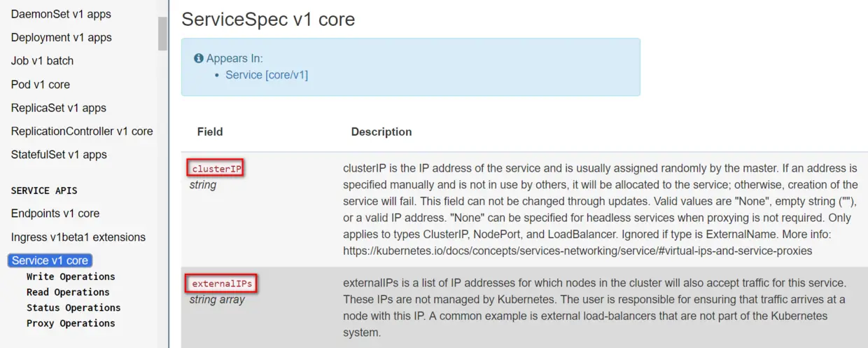Open Proxy Operations sub-item
This screenshot has width=868, height=348.
71,323
